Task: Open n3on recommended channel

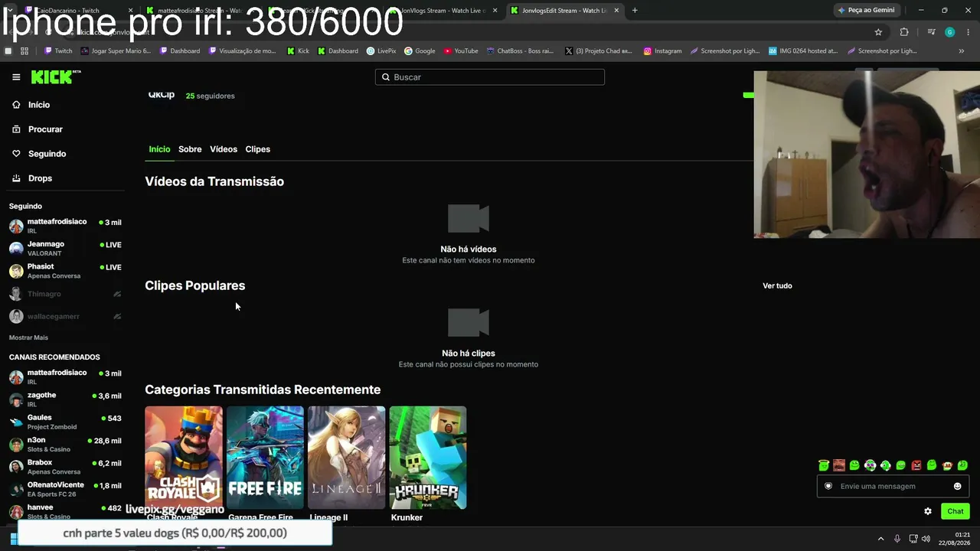Action: point(65,445)
